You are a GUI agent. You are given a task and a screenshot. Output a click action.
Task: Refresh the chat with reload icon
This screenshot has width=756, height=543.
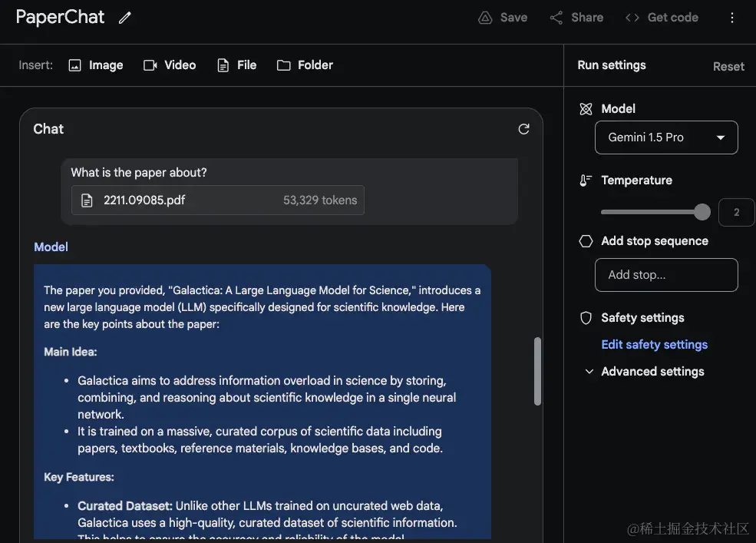(523, 129)
